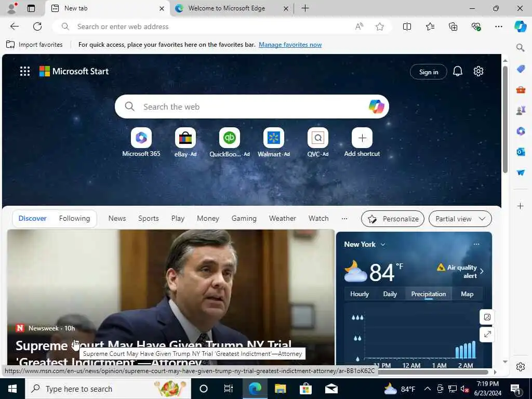Open the sidebar search icon
Viewport: 532px width, 399px height.
pyautogui.click(x=520, y=47)
